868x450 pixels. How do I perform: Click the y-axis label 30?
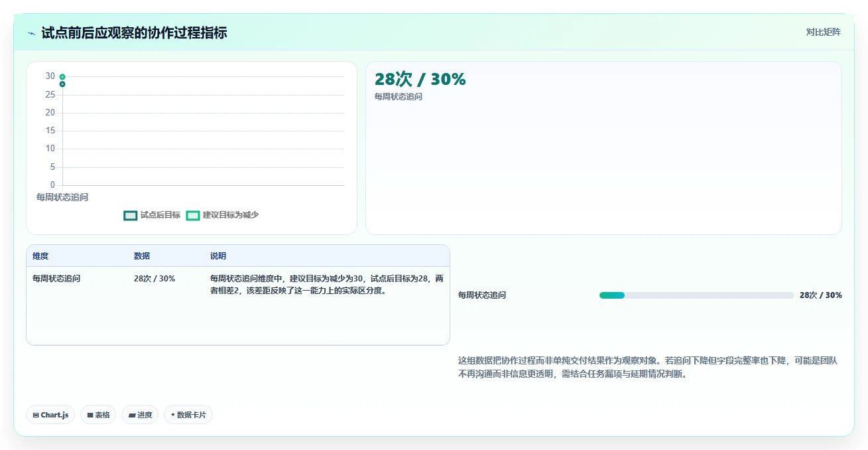[50, 76]
